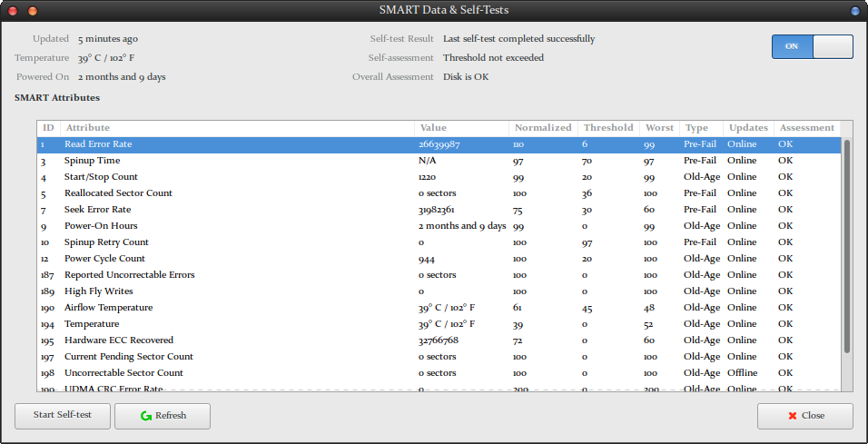Click the value 26639987
868x444 pixels.
pyautogui.click(x=439, y=144)
